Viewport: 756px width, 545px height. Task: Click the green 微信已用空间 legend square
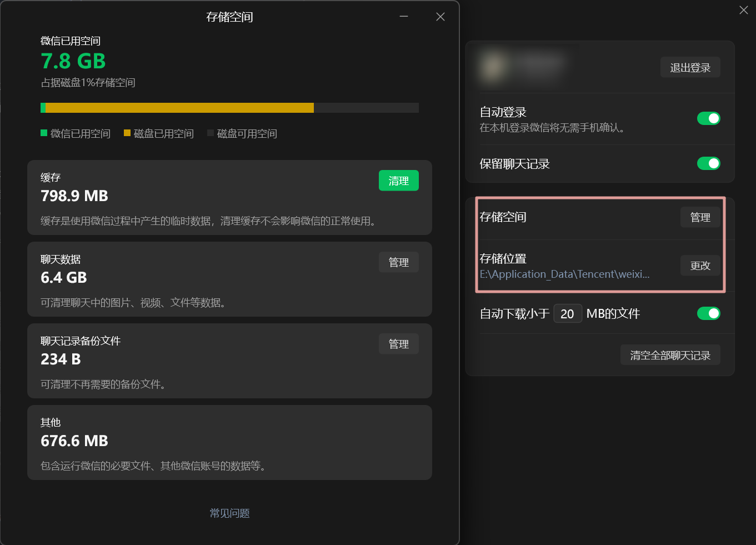tap(44, 133)
